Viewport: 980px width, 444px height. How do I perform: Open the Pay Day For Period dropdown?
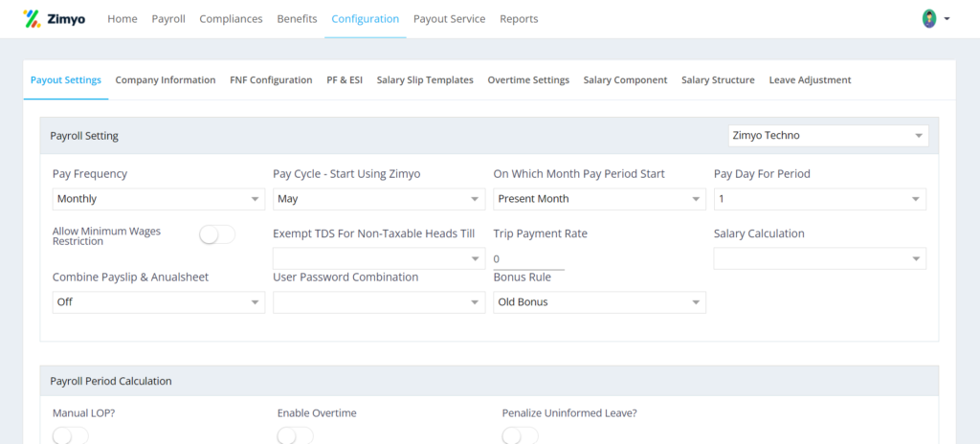tap(820, 199)
